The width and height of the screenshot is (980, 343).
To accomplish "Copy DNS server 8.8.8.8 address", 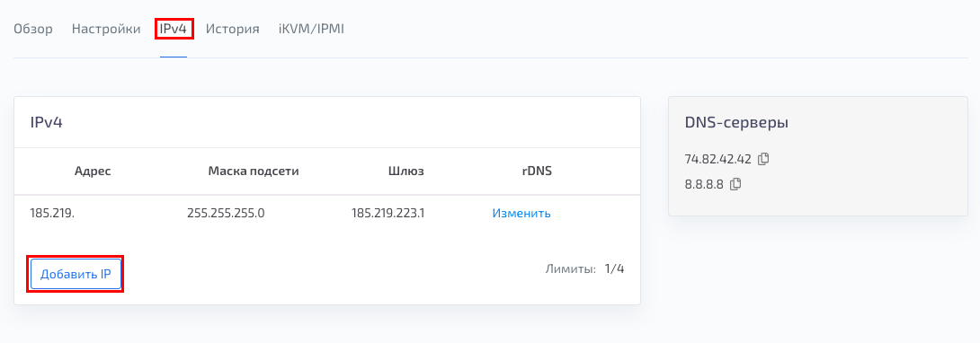I will click(x=735, y=184).
